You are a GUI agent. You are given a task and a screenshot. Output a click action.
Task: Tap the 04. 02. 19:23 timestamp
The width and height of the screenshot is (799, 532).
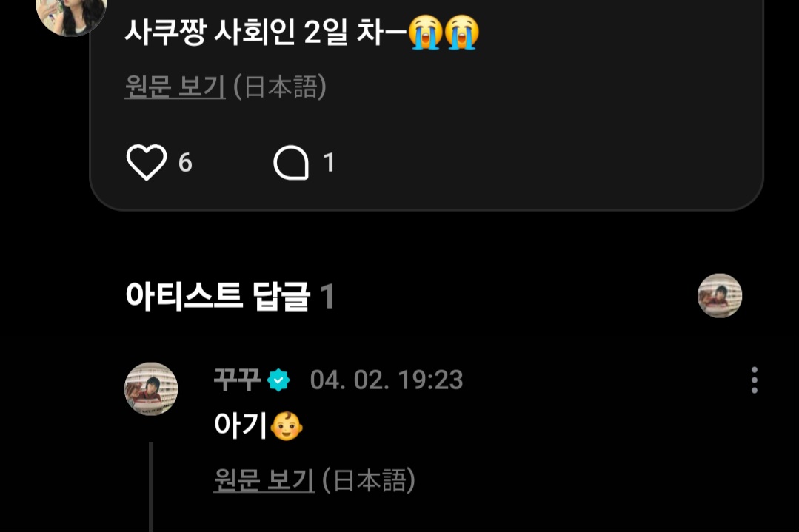tap(387, 380)
